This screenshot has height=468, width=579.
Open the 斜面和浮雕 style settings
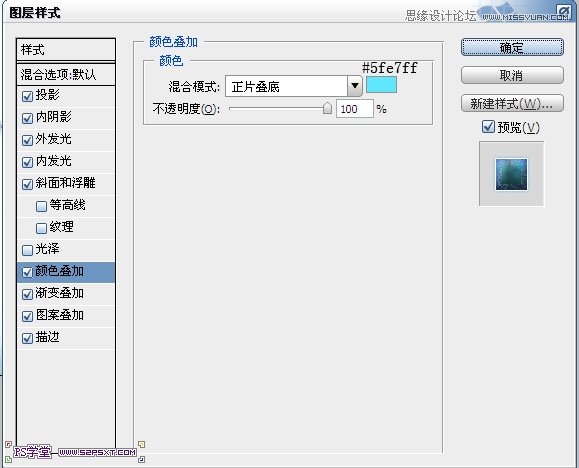tap(66, 184)
